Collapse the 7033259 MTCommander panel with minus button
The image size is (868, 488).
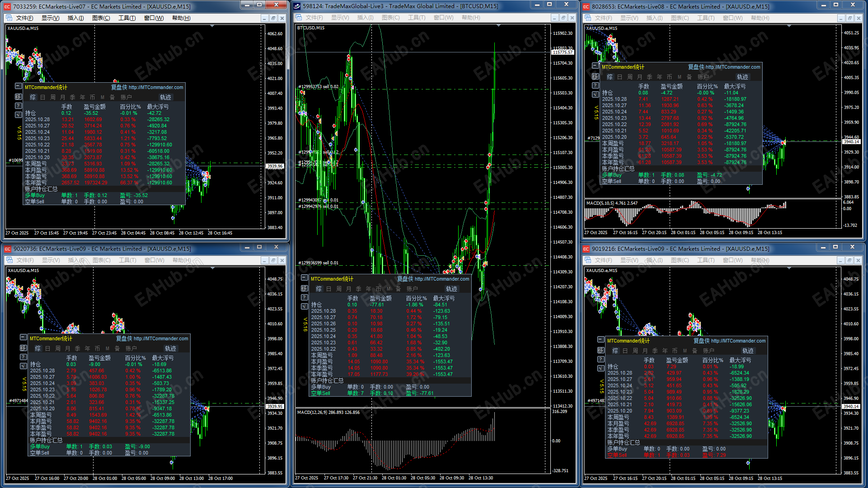pos(18,86)
